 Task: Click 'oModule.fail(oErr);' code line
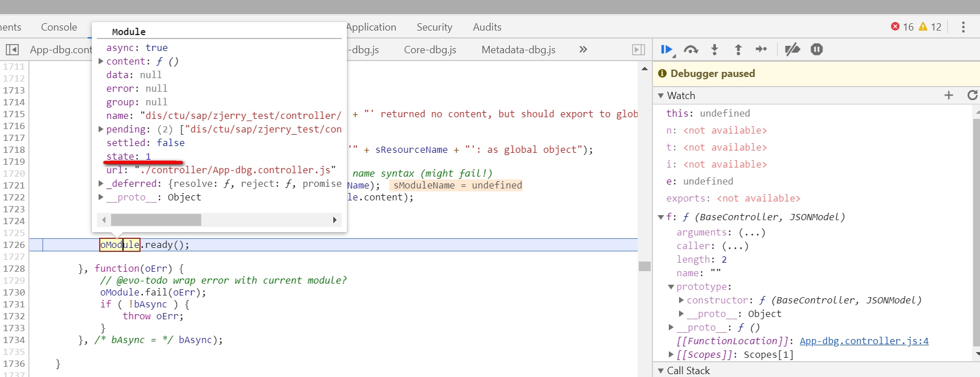[x=153, y=292]
